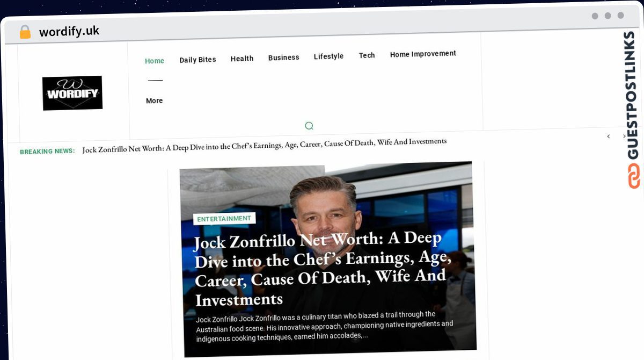Expand the More menu
This screenshot has height=360, width=644.
154,100
